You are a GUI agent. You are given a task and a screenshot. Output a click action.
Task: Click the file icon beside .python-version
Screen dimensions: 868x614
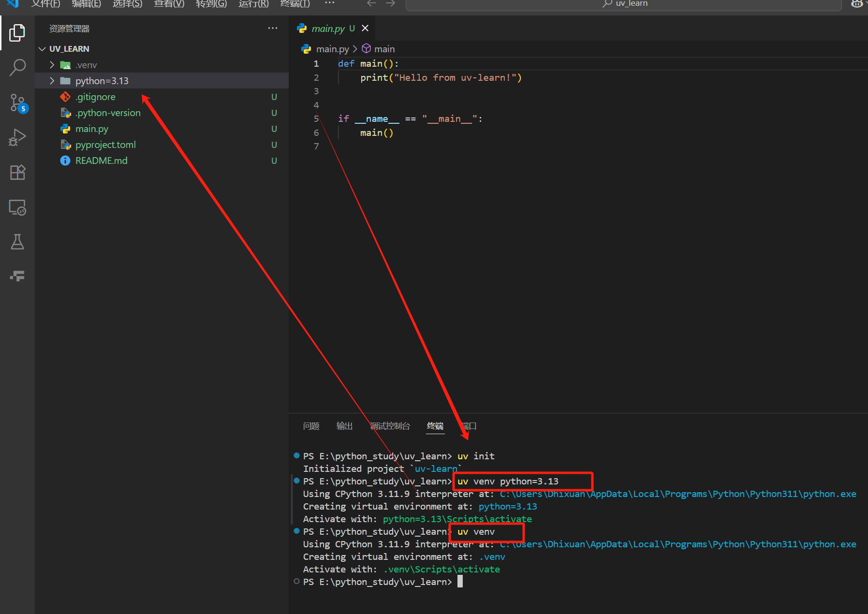click(x=65, y=113)
